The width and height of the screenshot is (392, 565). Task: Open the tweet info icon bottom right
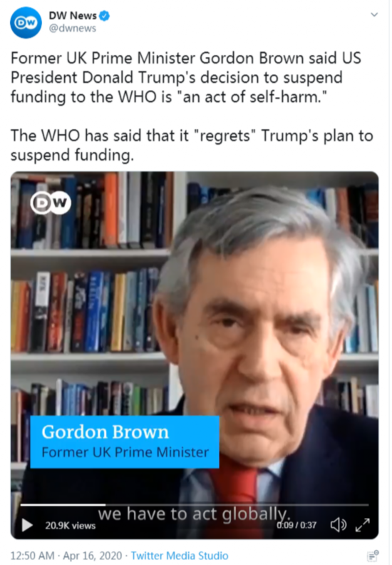373,556
